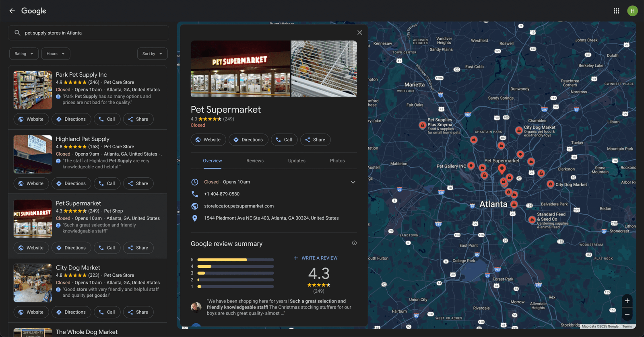644x337 pixels.
Task: Select the highlighted Pet Supermarket map pin
Action: (502, 169)
